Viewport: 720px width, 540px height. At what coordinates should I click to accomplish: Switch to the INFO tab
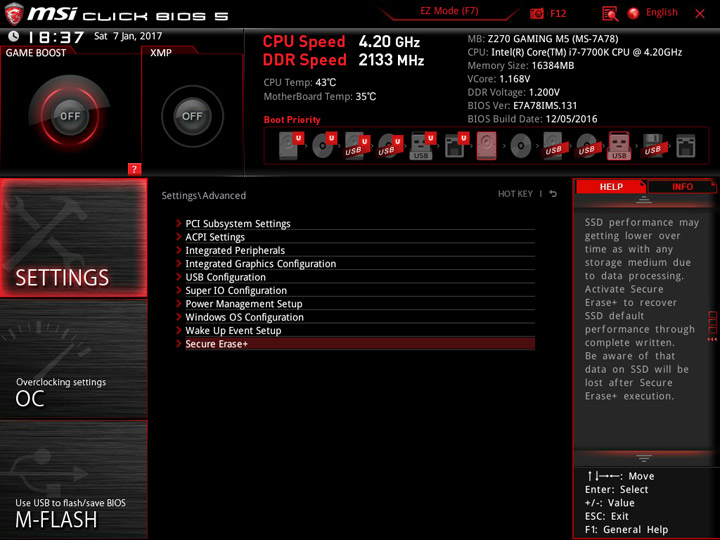click(x=682, y=186)
